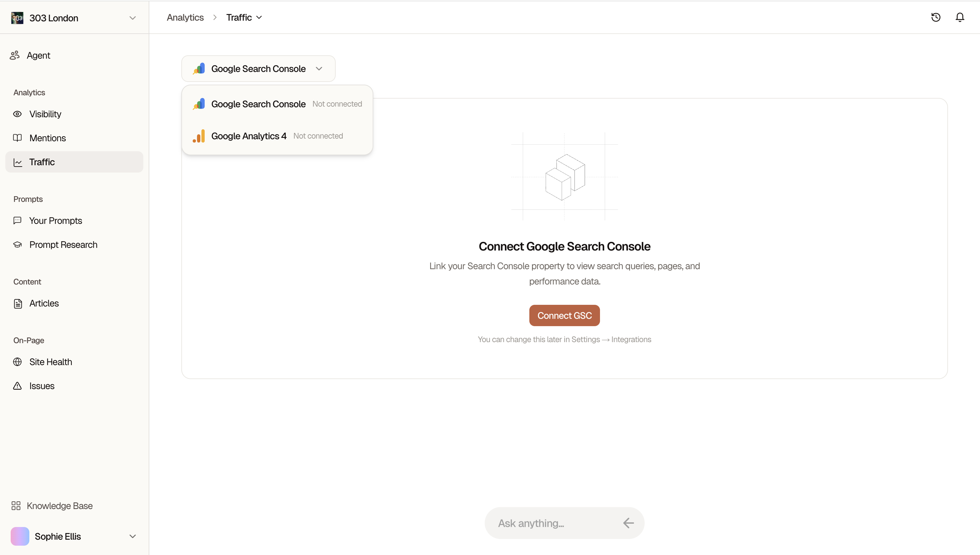Click the Connect GSC button

pos(564,315)
